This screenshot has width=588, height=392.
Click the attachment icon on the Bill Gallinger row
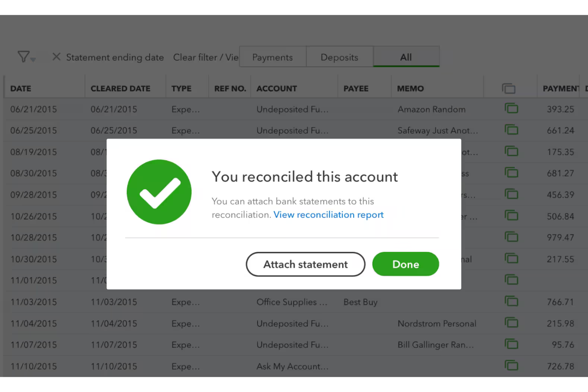512,344
